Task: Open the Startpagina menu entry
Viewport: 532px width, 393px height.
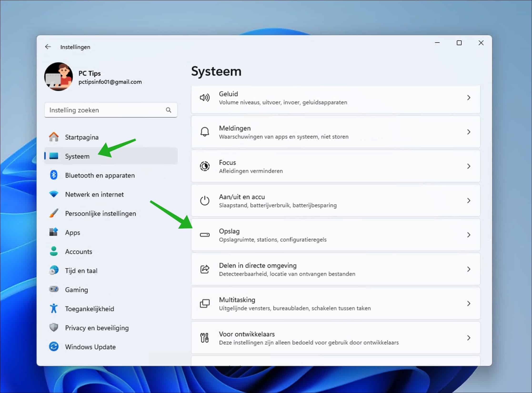Action: pyautogui.click(x=82, y=137)
